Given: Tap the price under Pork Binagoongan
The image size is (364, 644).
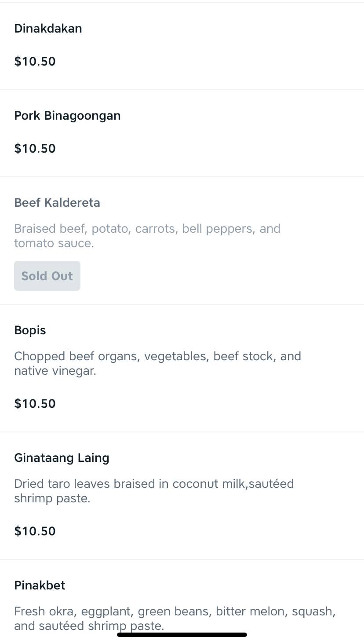Looking at the screenshot, I should click(35, 148).
